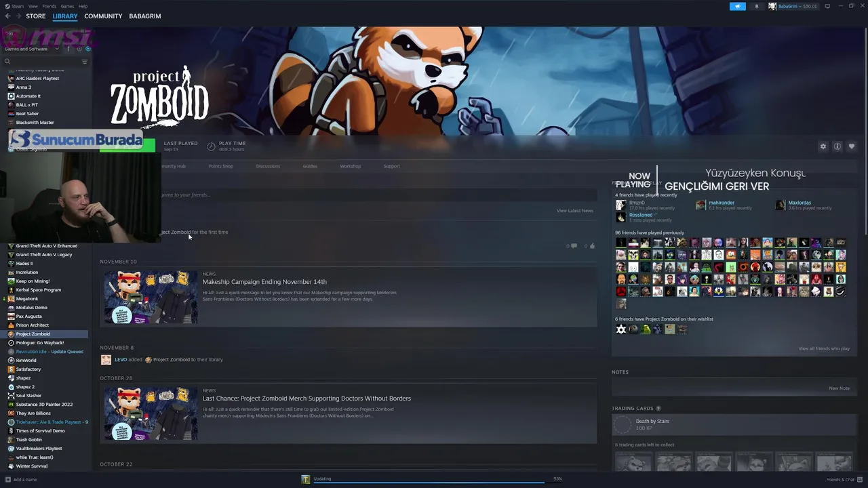Viewport: 868px width, 488px height.
Task: Open the Games menu
Action: tap(67, 6)
